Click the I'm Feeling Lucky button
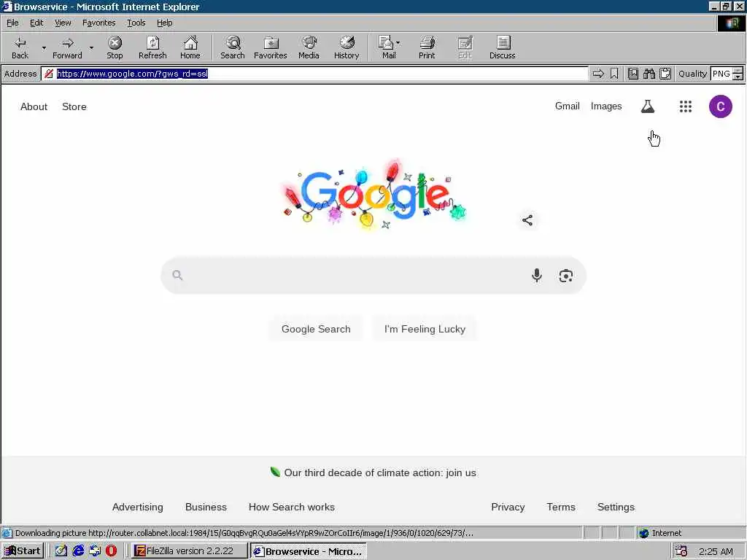Image resolution: width=747 pixels, height=560 pixels. (425, 329)
